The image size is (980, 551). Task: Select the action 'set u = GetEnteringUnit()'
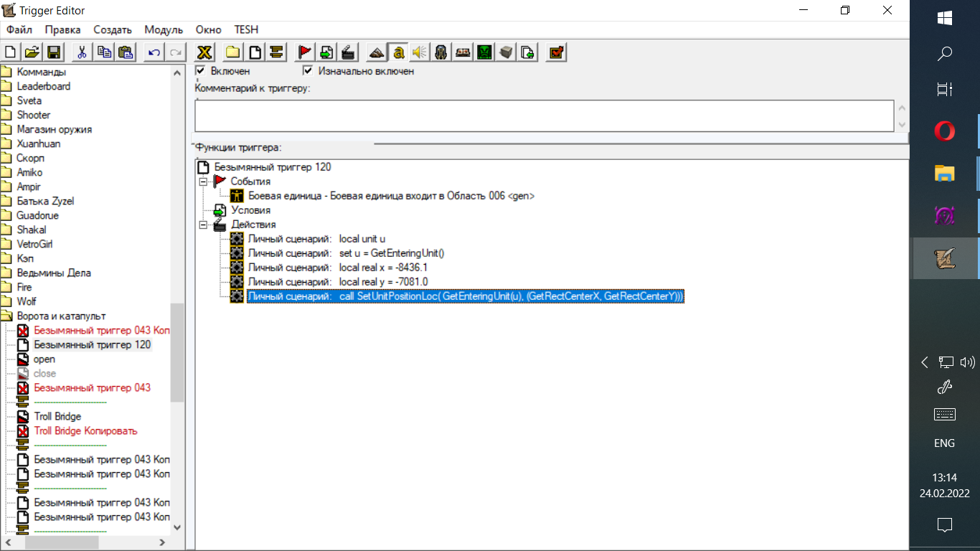(347, 253)
